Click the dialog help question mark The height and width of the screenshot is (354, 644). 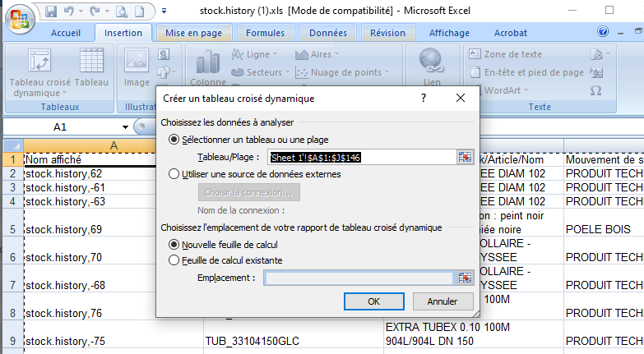pyautogui.click(x=424, y=98)
